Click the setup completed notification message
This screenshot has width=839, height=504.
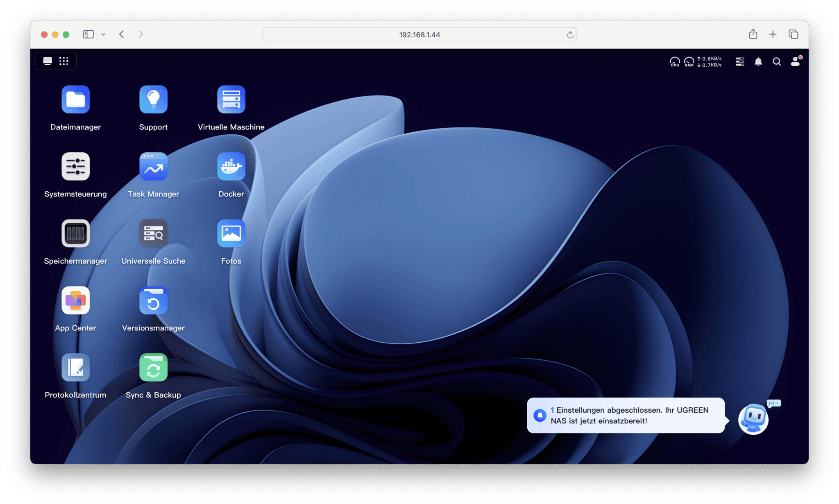pyautogui.click(x=626, y=415)
